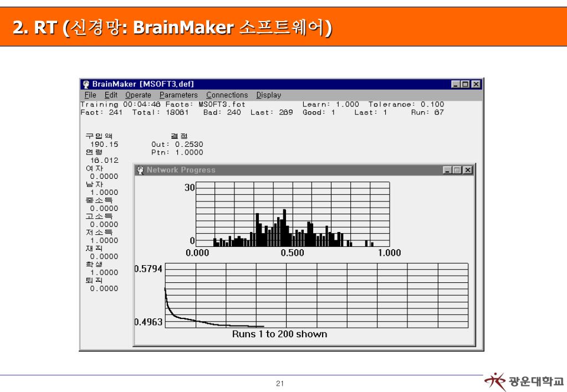Screen dimensions: 567x392
Task: Click the Fact: 241 readout
Action: pyautogui.click(x=101, y=112)
